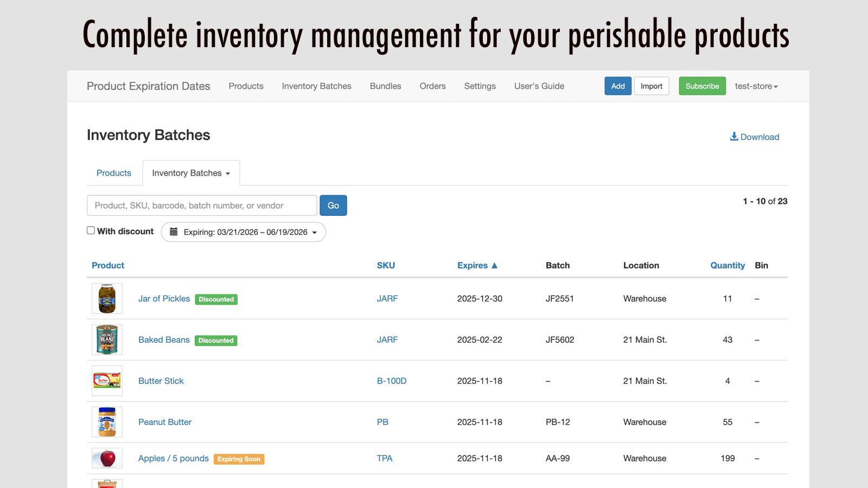Image resolution: width=868 pixels, height=488 pixels.
Task: Click the Location column header
Action: 641,265
